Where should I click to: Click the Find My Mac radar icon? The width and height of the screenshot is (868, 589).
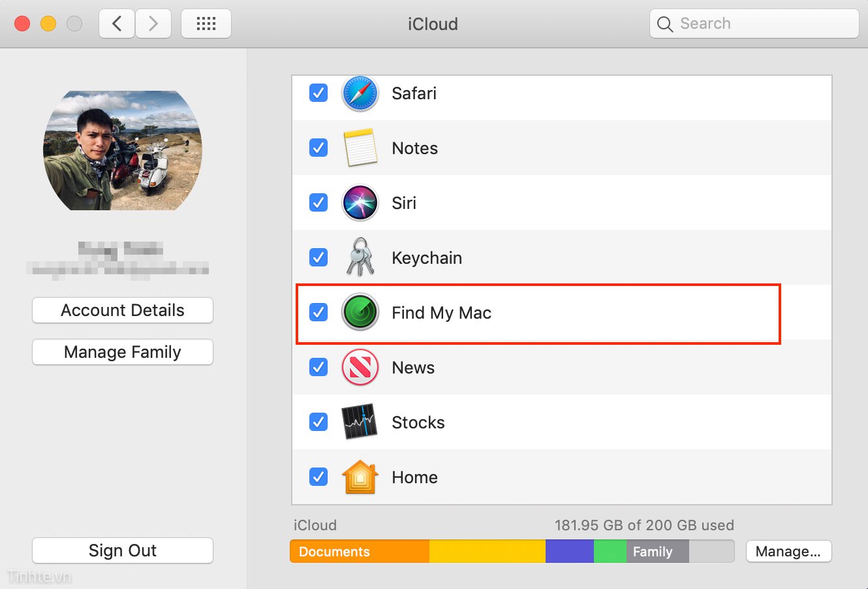(360, 313)
